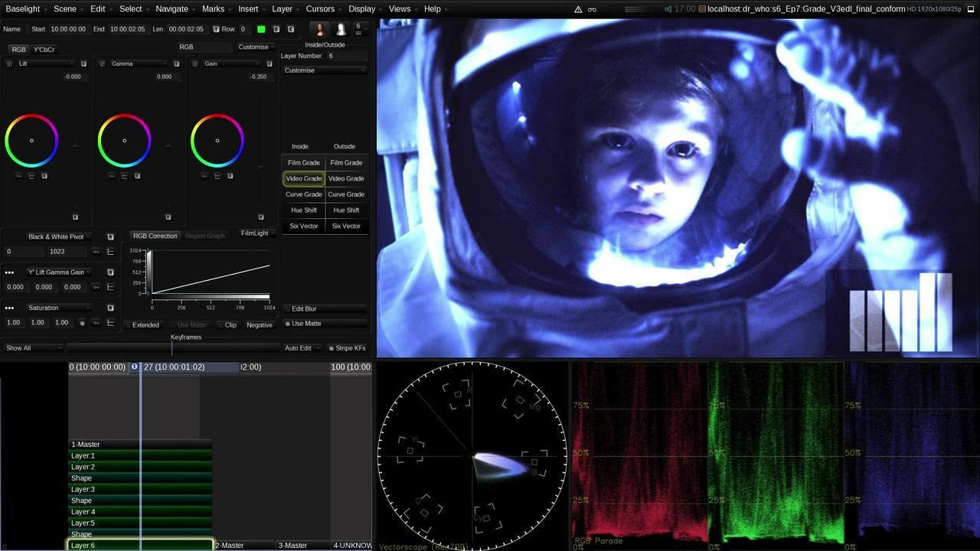Open the Auto Edit dropdown
The width and height of the screenshot is (980, 551).
point(302,348)
